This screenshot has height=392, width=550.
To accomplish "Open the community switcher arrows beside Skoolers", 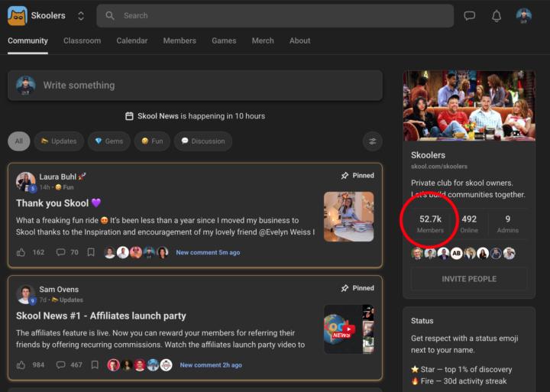I will coord(81,16).
